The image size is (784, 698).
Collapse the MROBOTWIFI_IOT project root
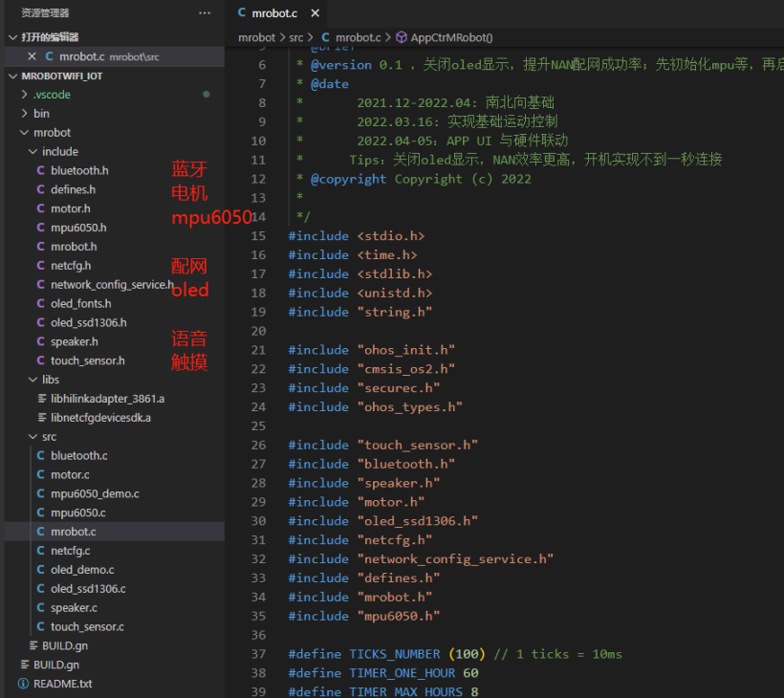click(12, 76)
